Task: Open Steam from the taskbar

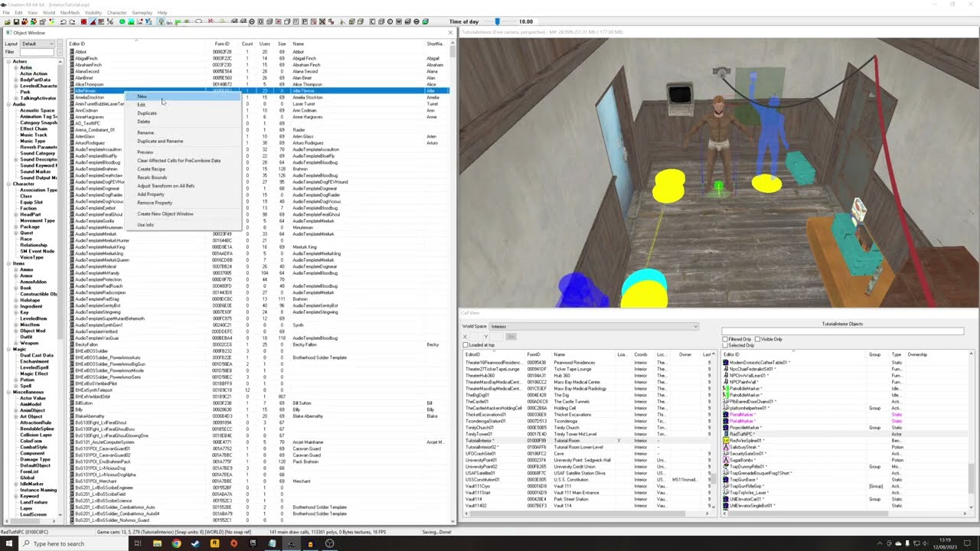Action: [195, 543]
